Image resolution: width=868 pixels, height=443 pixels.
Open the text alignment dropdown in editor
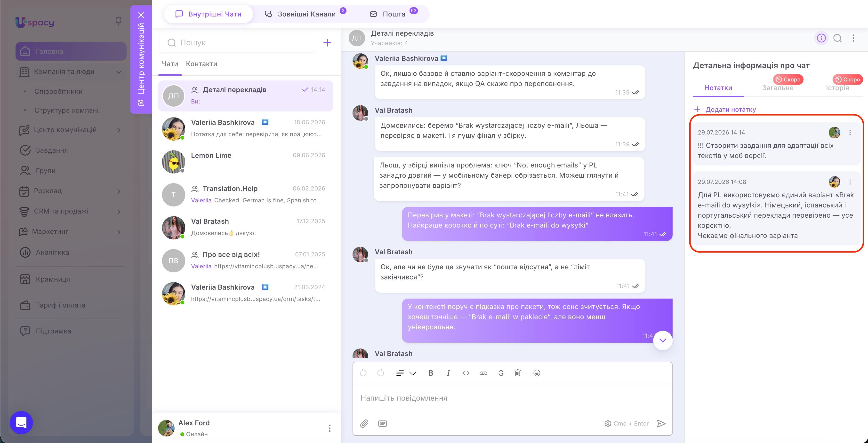pyautogui.click(x=406, y=373)
